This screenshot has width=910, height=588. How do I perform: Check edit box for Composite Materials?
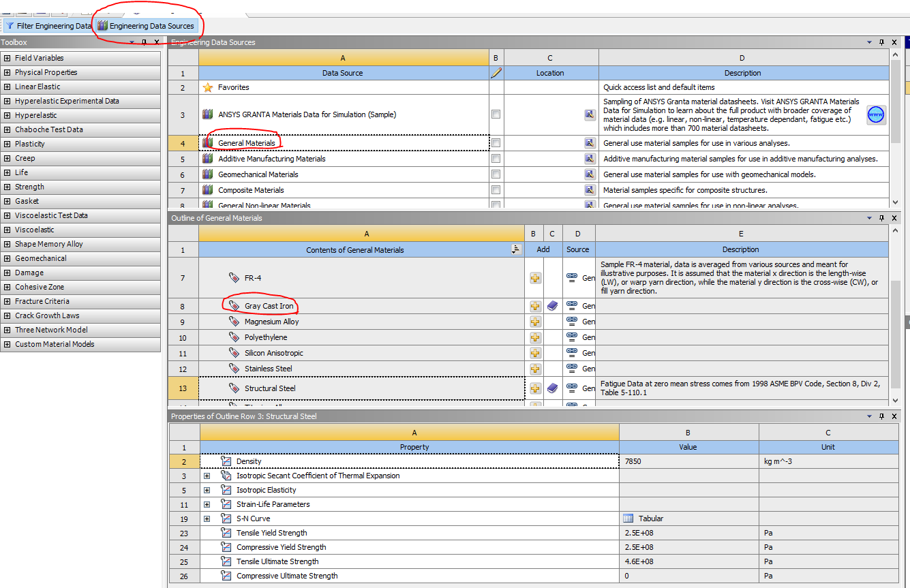496,190
